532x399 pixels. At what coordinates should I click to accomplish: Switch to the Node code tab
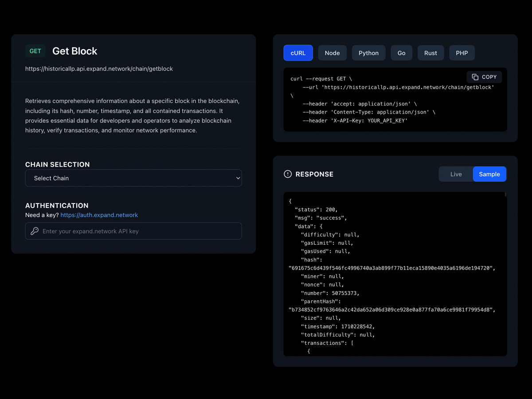(x=332, y=53)
